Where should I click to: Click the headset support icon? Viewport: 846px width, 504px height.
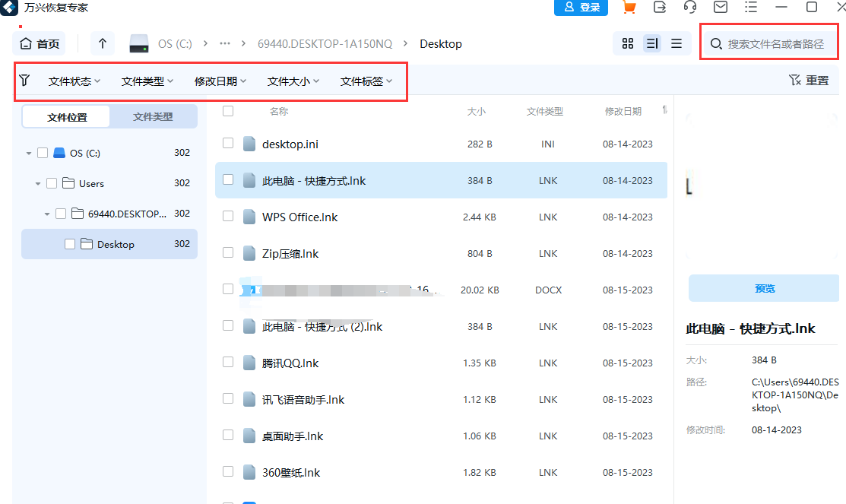[x=689, y=8]
